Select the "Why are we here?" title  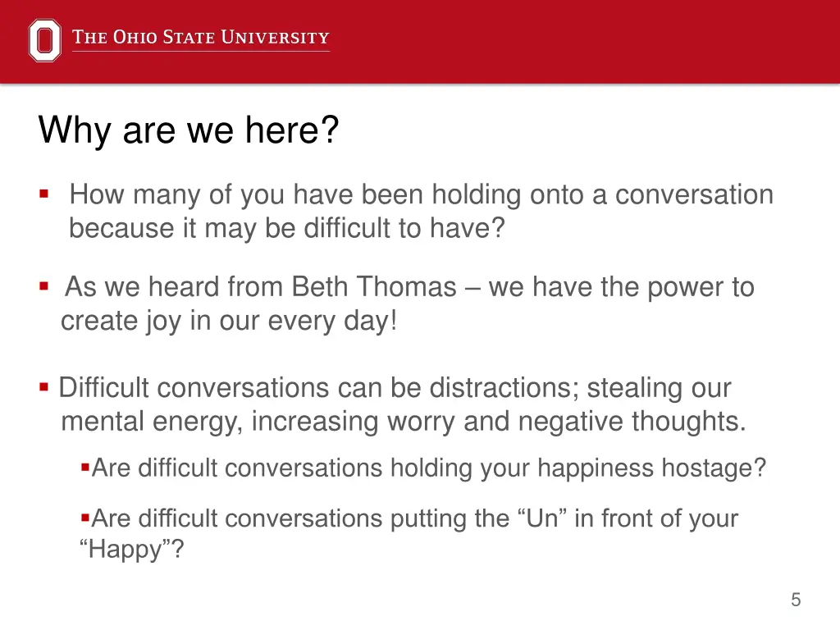(x=188, y=130)
